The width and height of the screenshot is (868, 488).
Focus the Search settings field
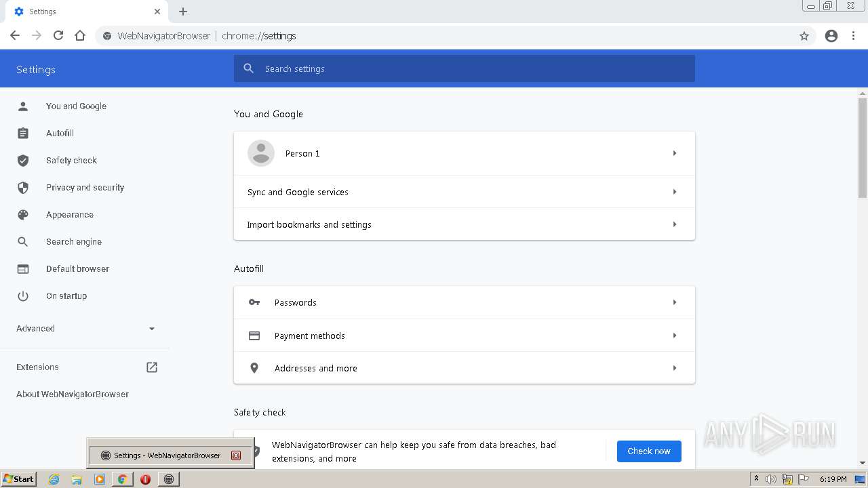coord(465,68)
